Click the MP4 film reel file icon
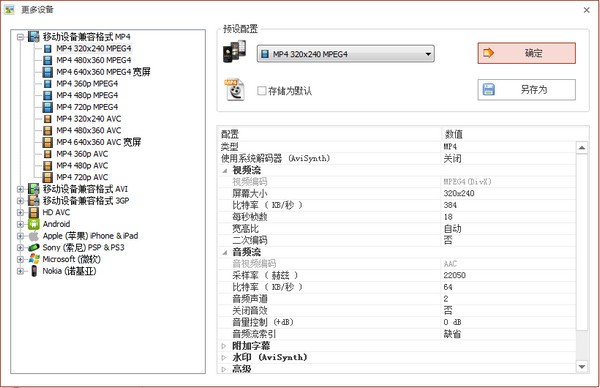 (234, 90)
